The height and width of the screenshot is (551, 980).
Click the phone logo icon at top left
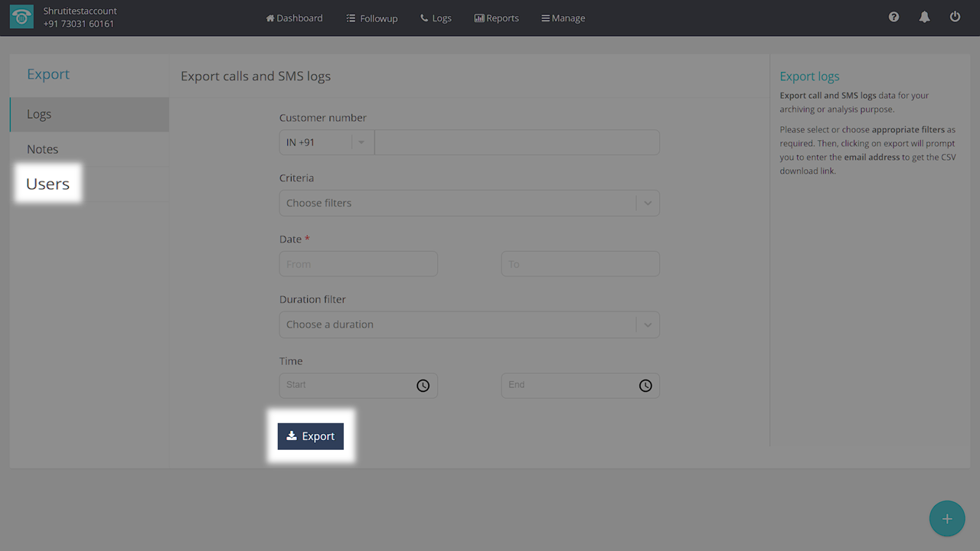(x=21, y=18)
